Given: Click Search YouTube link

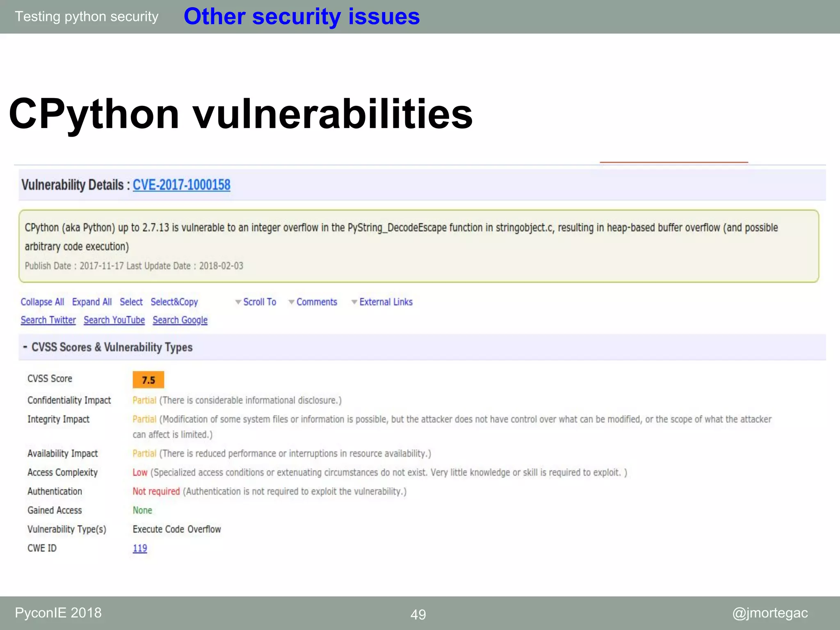Looking at the screenshot, I should pos(114,320).
